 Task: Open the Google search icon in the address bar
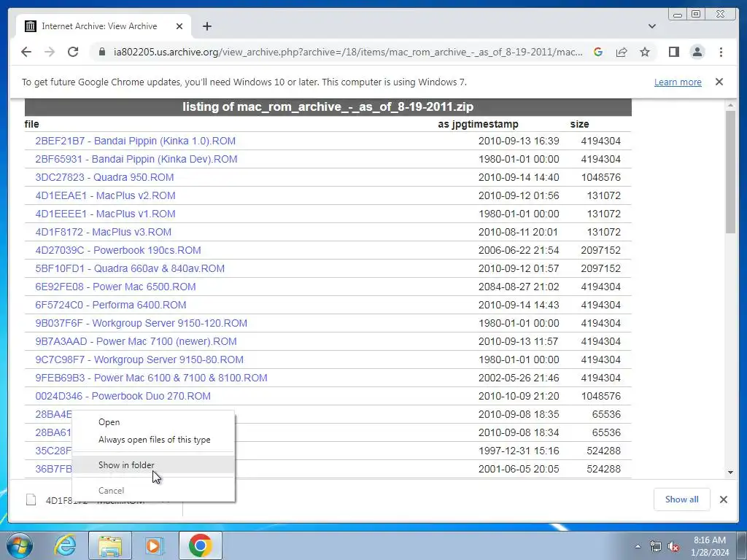coord(598,52)
